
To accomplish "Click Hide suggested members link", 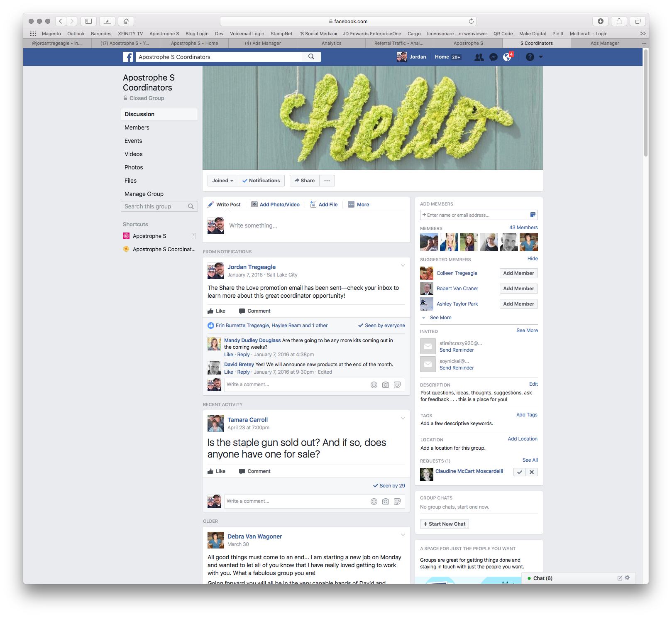I will [x=533, y=259].
